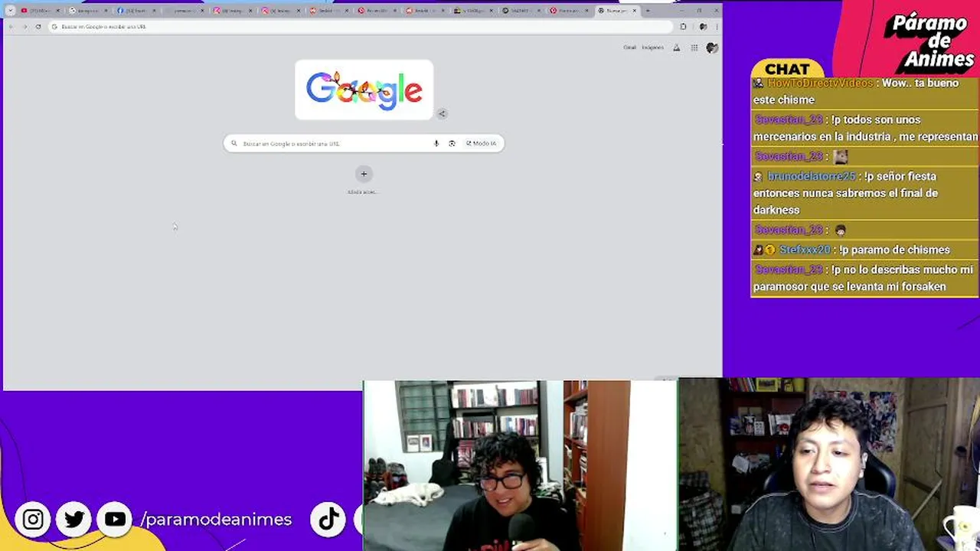Open Modo IA button
Screen dimensions: 980x551
coord(481,143)
